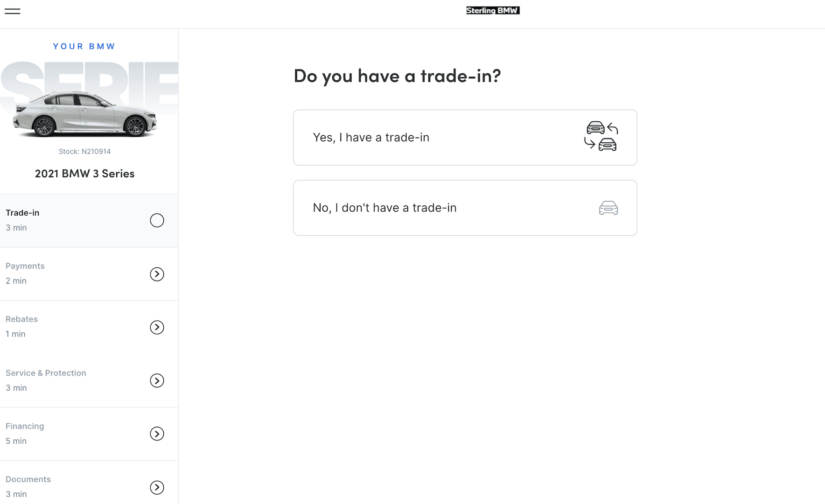Open the Payments step in sidebar
The height and width of the screenshot is (504, 825).
click(89, 274)
